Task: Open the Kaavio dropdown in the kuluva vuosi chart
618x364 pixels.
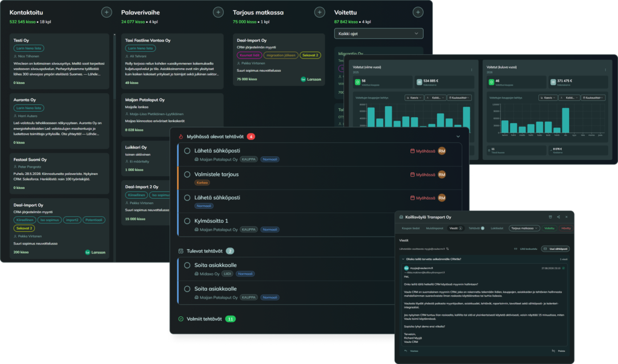Action: [x=548, y=98]
